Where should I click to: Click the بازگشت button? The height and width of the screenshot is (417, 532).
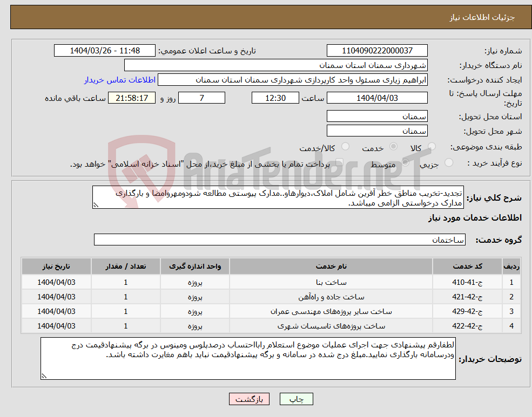[249, 399]
